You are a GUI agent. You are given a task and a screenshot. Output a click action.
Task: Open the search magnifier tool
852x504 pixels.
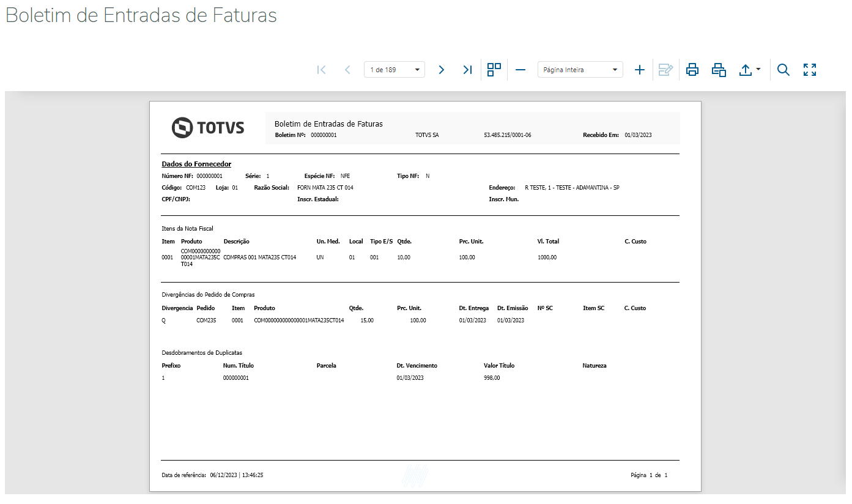[783, 70]
